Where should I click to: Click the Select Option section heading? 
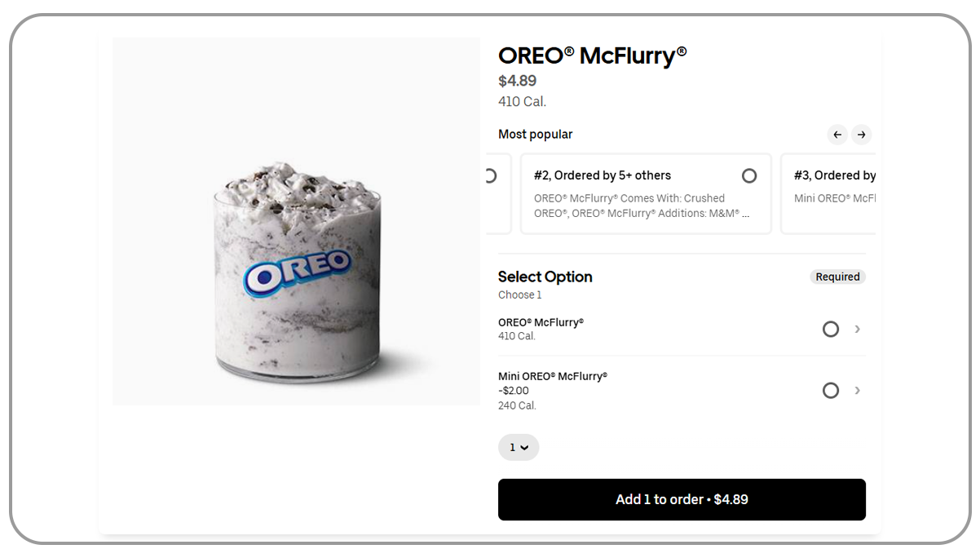pos(545,277)
